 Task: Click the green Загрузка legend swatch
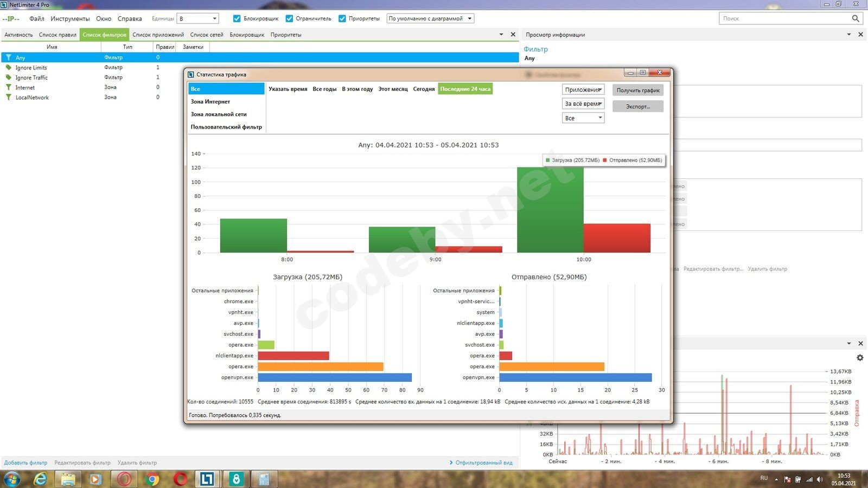click(548, 160)
